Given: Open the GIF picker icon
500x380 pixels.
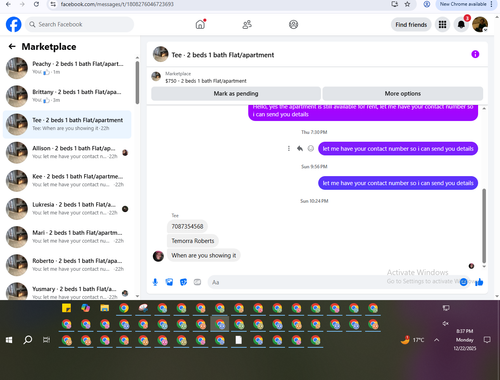Looking at the screenshot, I should pos(197,282).
